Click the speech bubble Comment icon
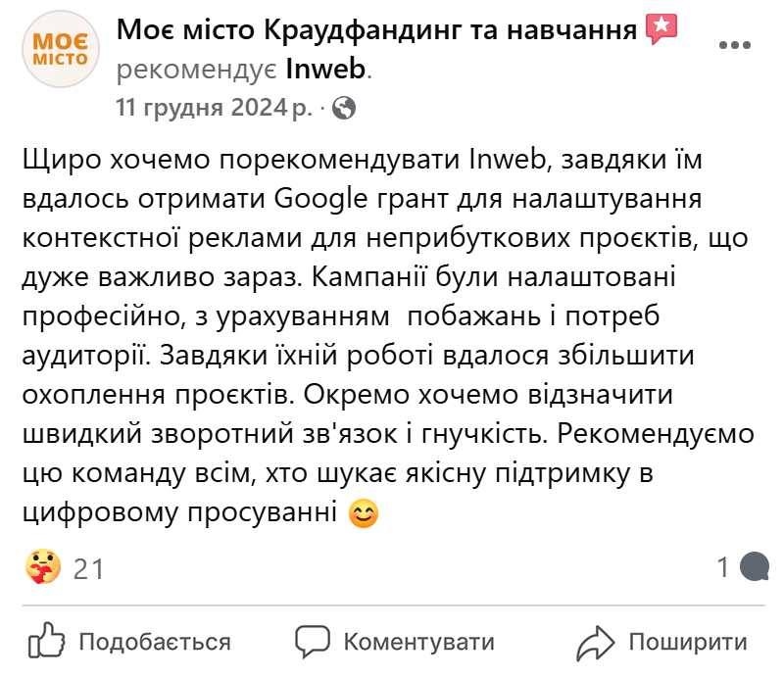This screenshot has width=784, height=678. pyautogui.click(x=313, y=641)
